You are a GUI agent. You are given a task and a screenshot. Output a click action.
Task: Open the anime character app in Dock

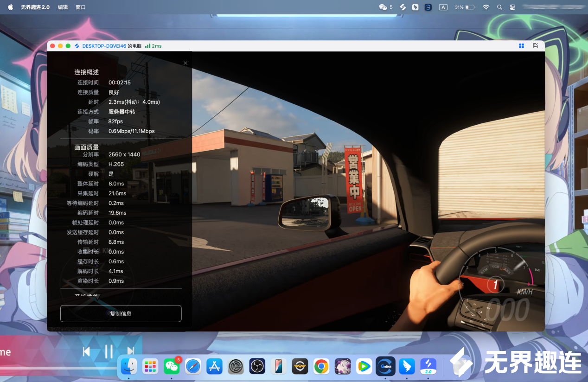[x=343, y=366]
